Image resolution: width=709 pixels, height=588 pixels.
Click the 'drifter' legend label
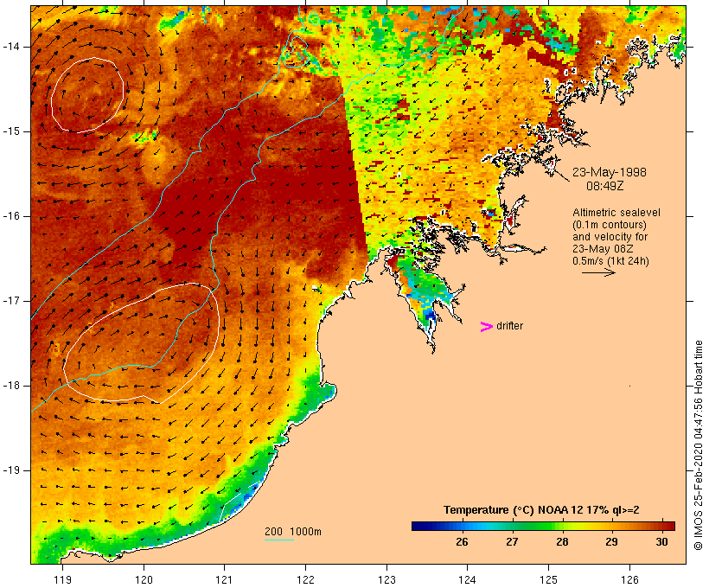click(x=509, y=326)
